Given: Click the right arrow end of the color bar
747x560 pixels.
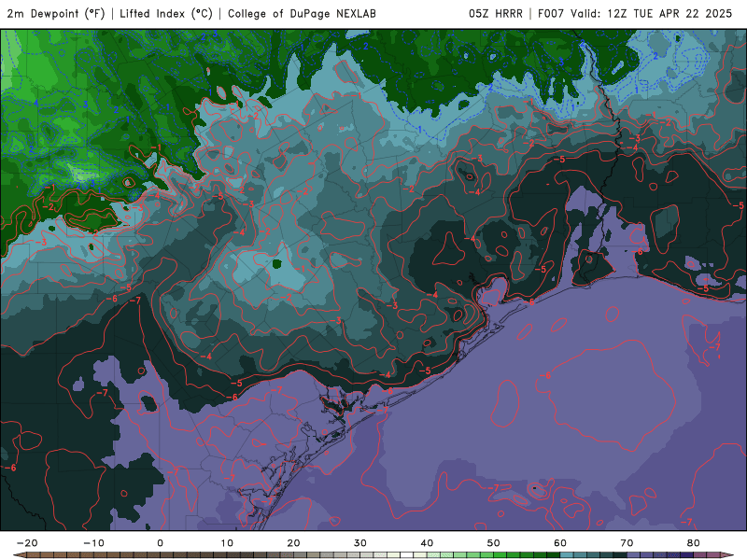Looking at the screenshot, I should 727,555.
